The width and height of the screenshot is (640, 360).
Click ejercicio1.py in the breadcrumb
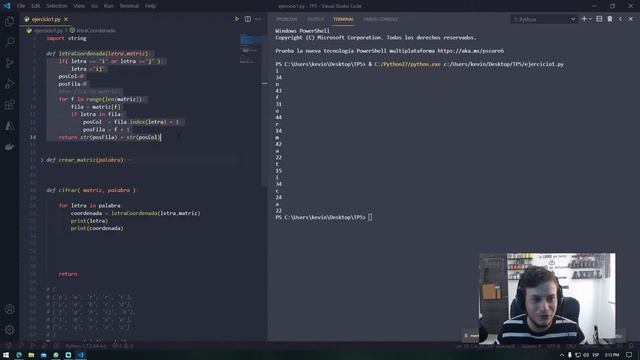(x=48, y=30)
